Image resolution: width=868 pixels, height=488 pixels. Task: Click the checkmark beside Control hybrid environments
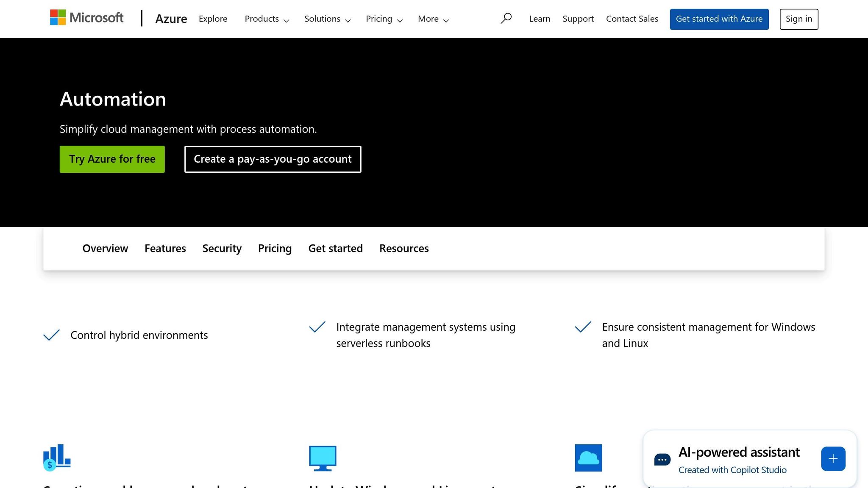click(x=51, y=335)
